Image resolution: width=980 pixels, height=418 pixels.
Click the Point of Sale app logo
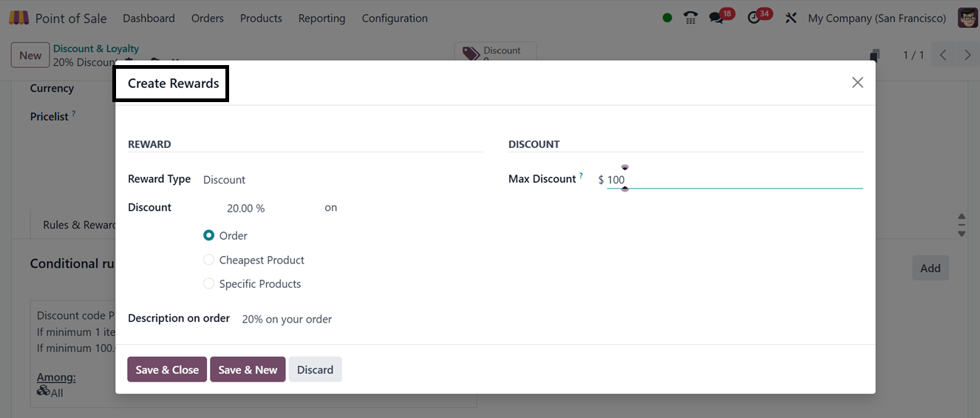point(18,18)
